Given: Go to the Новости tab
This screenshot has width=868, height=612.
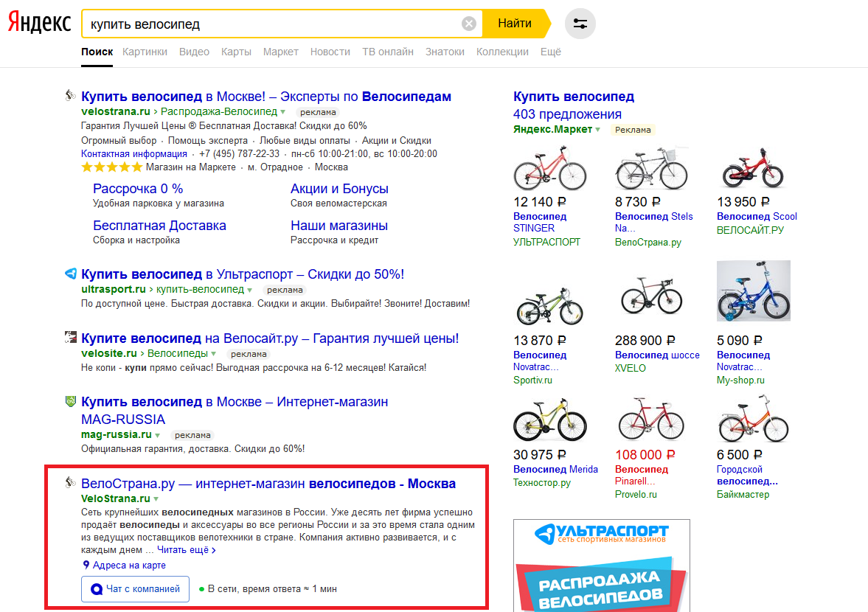Looking at the screenshot, I should [x=330, y=52].
